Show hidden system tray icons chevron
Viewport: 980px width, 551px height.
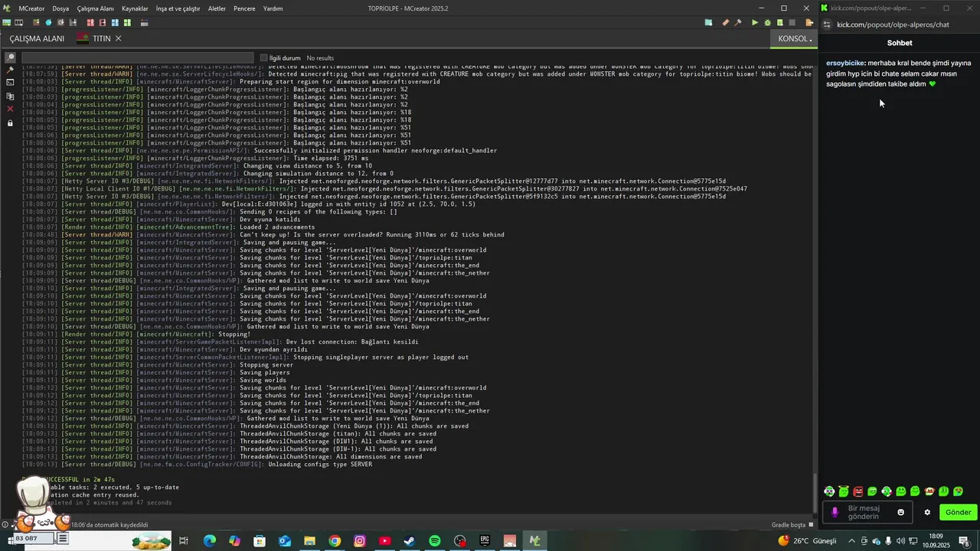click(851, 541)
